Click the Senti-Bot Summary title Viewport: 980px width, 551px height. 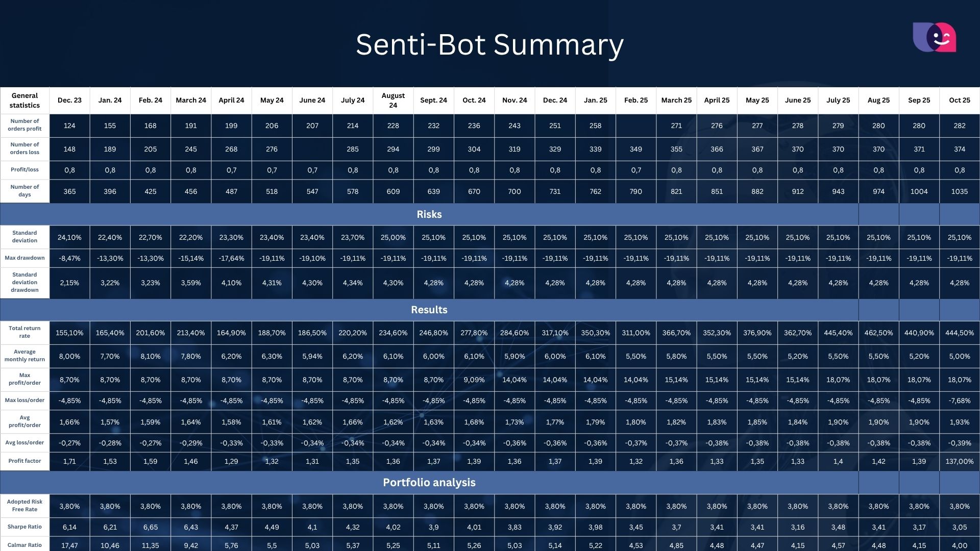[x=489, y=44]
